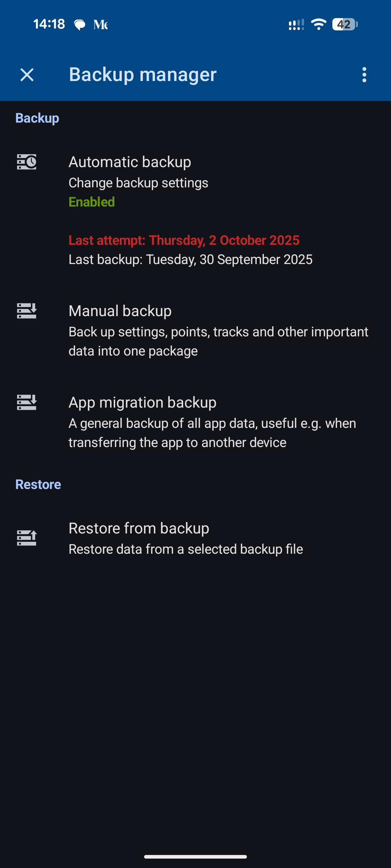The width and height of the screenshot is (391, 868).
Task: Open Automatic backup settings
Action: (130, 162)
